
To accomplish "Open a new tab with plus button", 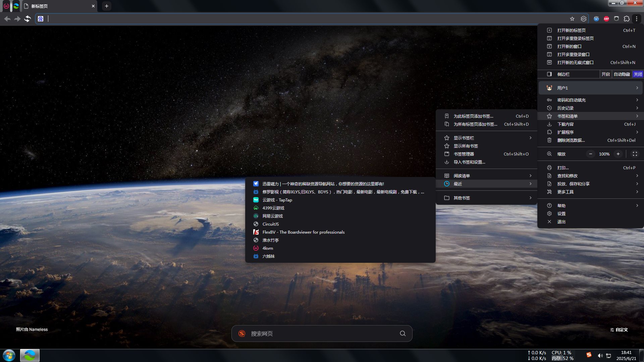I will point(106,6).
